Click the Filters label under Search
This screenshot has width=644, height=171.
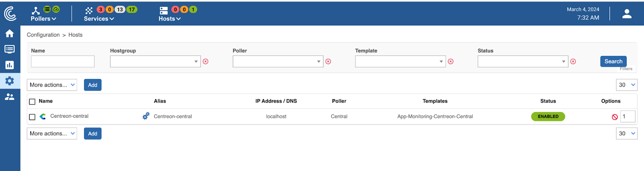point(626,69)
